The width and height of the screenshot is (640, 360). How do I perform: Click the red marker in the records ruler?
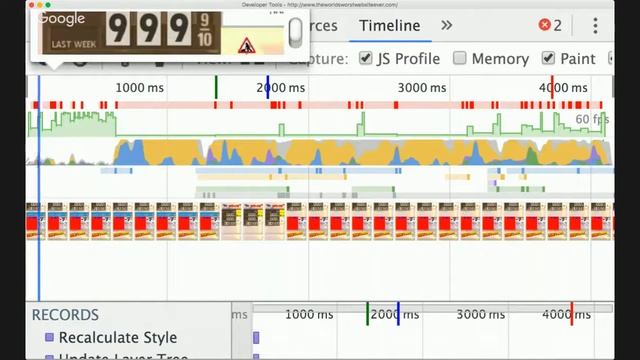pos(571,313)
